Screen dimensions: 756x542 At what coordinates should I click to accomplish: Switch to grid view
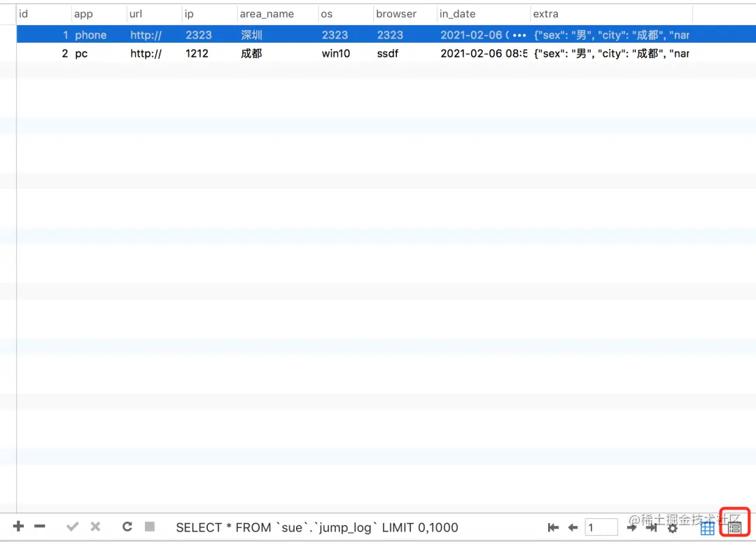[707, 528]
